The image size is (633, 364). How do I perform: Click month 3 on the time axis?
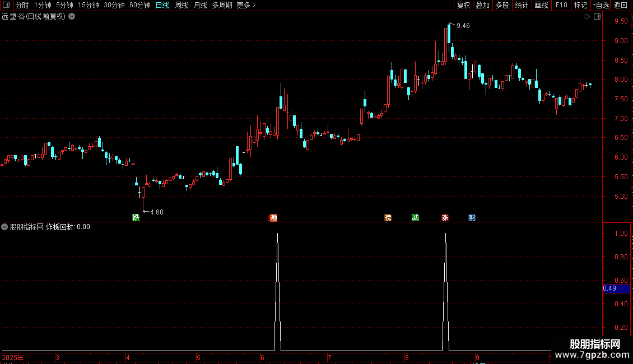pyautogui.click(x=58, y=357)
